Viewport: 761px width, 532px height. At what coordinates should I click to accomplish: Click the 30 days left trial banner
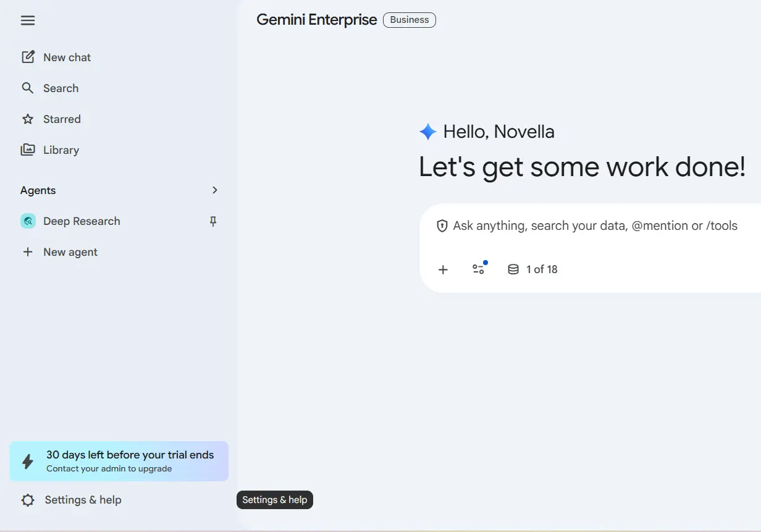coord(119,461)
